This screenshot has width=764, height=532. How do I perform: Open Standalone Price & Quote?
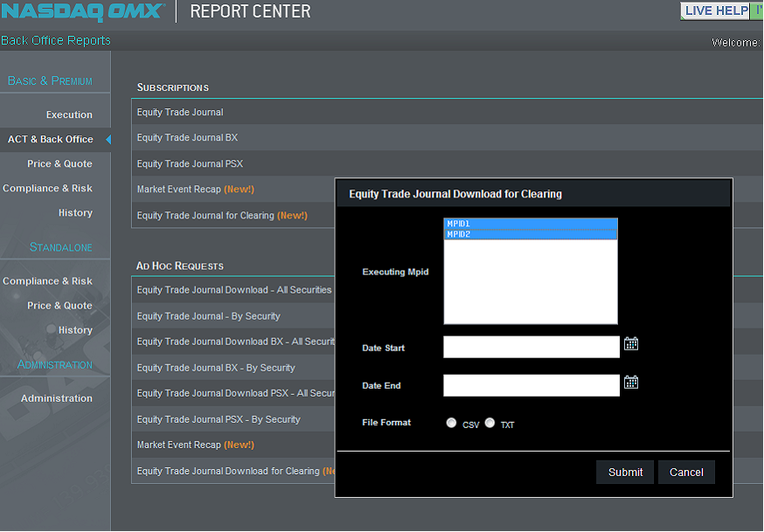point(59,306)
